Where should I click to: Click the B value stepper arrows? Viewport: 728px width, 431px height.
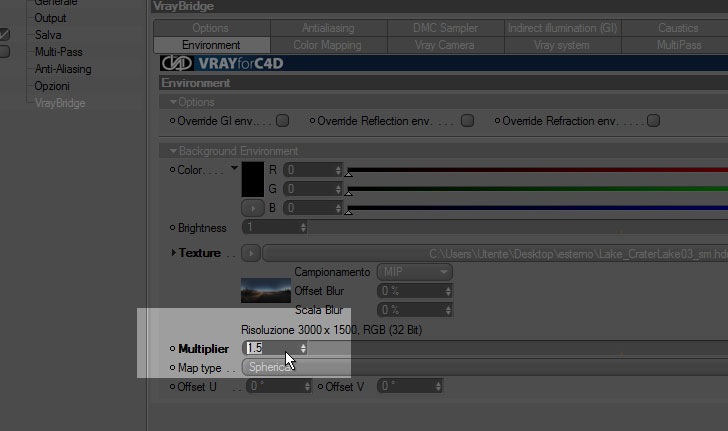coord(338,208)
